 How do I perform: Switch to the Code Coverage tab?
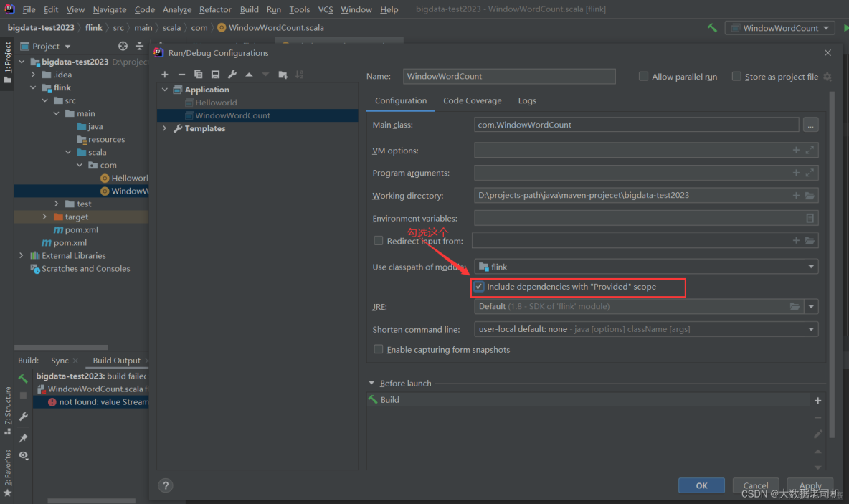click(x=472, y=100)
